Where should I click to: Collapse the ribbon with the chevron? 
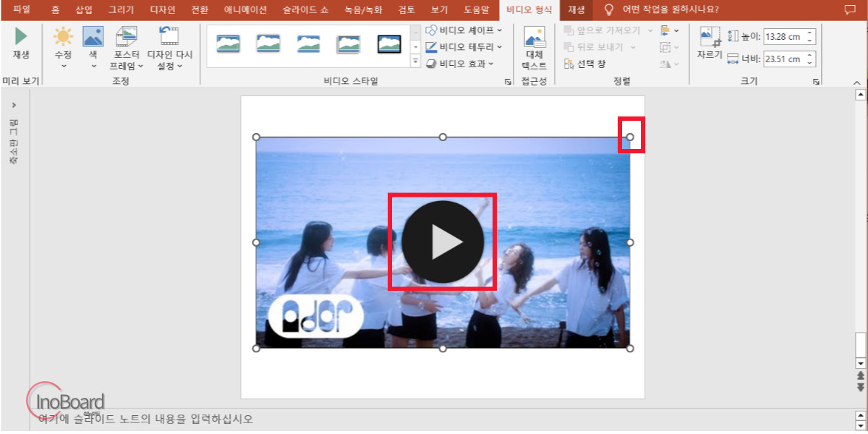coord(857,82)
